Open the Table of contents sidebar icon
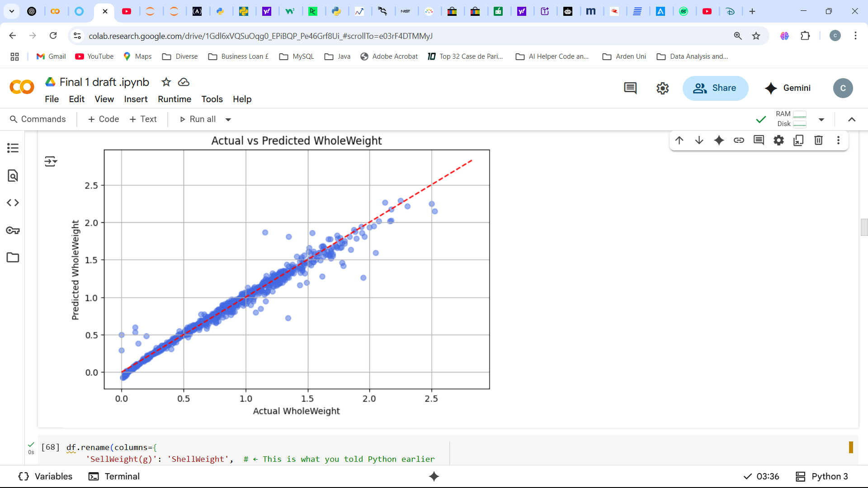 tap(13, 148)
